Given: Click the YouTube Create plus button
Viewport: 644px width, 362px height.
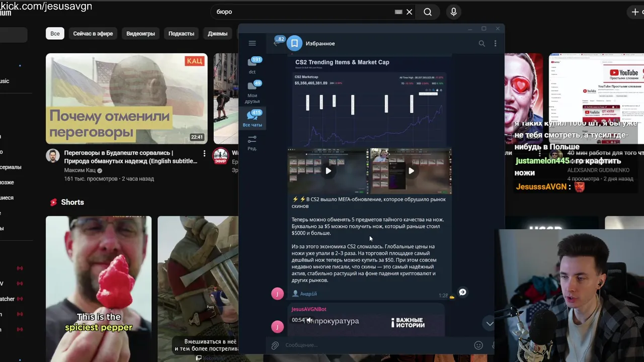Looking at the screenshot, I should click(x=635, y=12).
